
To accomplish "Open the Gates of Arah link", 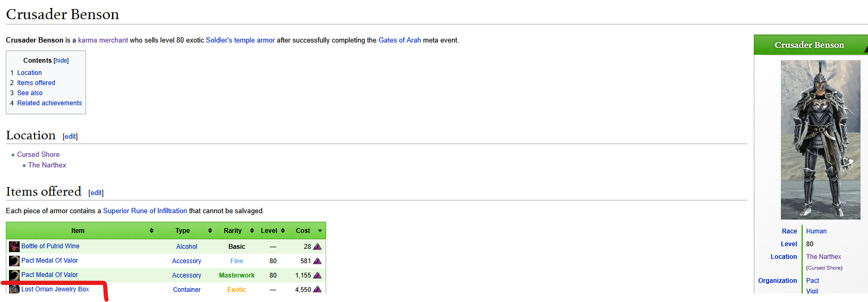I will (x=399, y=40).
